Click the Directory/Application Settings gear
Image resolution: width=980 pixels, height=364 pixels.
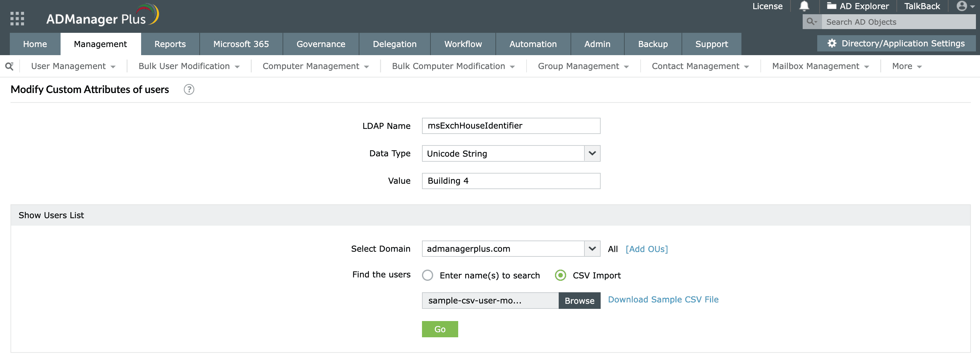pos(832,43)
